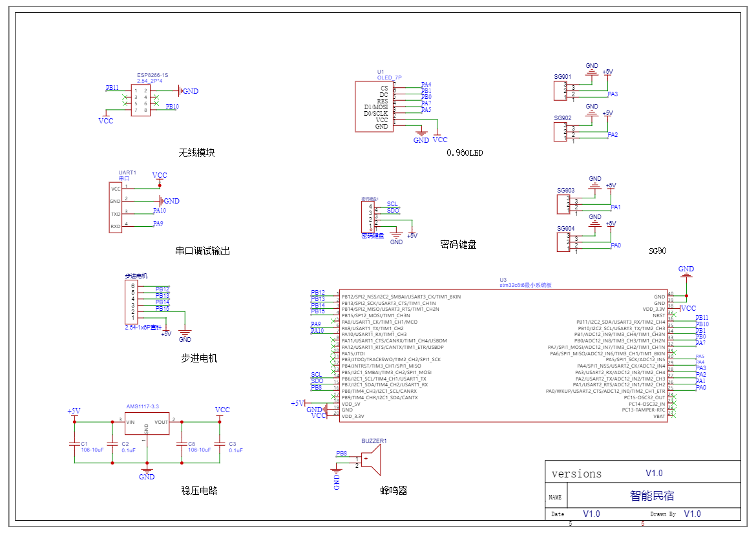The width and height of the screenshot is (756, 533).
Task: Click the PB10 net label beside ESP8266-1S
Action: coord(173,107)
